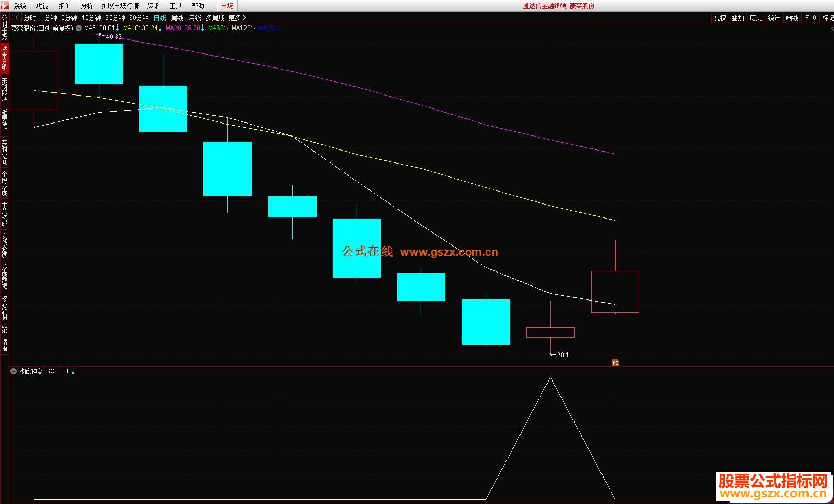This screenshot has height=504, width=834.
Task: Select the 东财股吧 sidebar tab
Action: pyautogui.click(x=5, y=89)
